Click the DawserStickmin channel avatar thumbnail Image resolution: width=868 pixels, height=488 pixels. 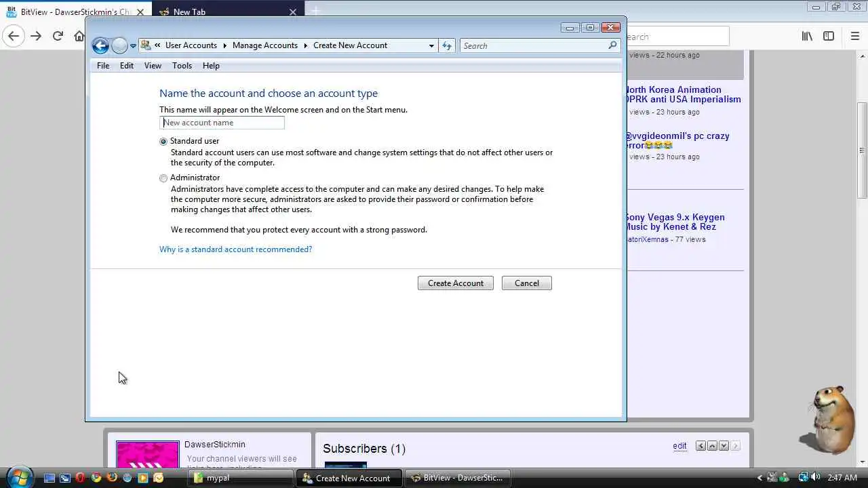pos(148,454)
